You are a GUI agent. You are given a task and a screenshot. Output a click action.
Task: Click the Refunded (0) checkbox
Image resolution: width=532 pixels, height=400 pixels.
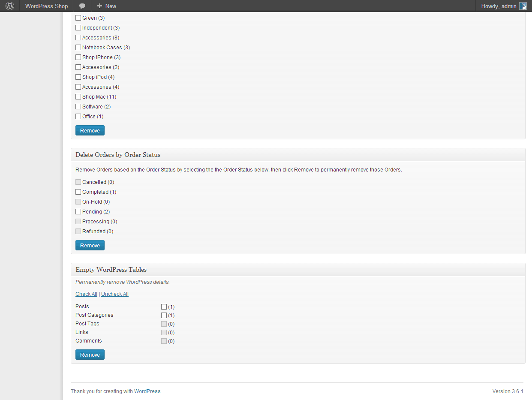78,232
